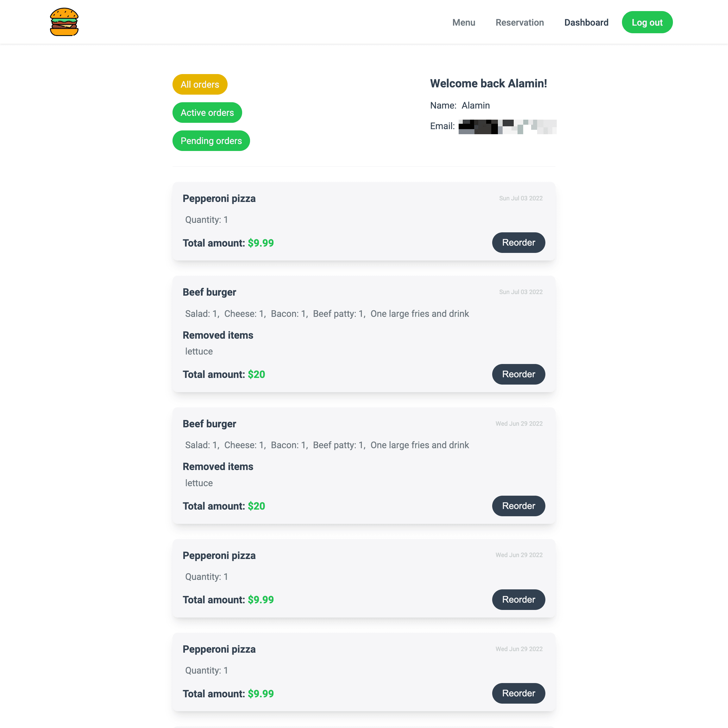Image resolution: width=728 pixels, height=728 pixels.
Task: Reorder the Beef burger Jun 29
Action: [519, 506]
